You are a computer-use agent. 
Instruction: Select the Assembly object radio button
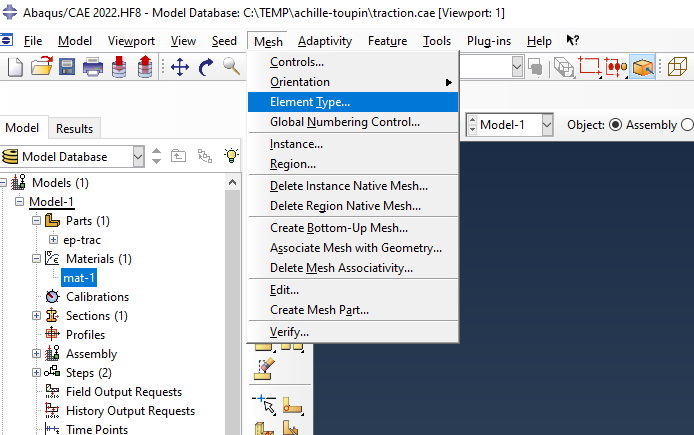point(615,125)
